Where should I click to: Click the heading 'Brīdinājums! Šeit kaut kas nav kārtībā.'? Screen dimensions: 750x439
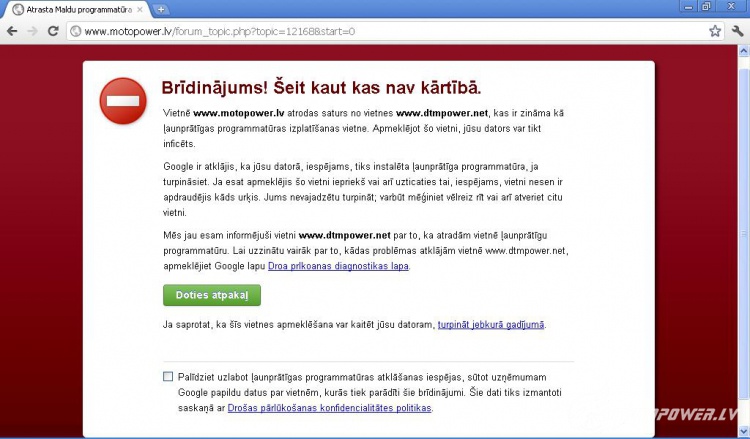click(x=321, y=88)
